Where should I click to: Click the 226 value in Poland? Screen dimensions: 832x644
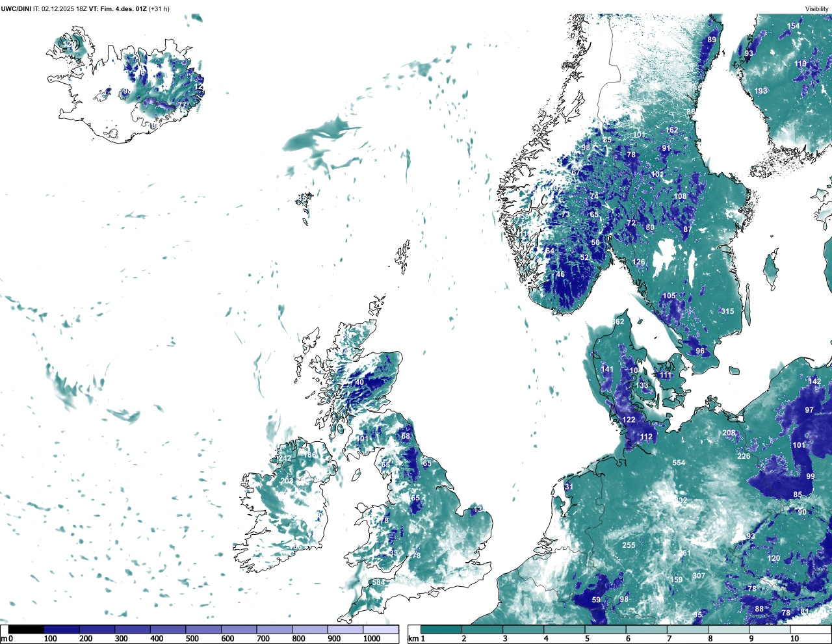click(x=744, y=456)
